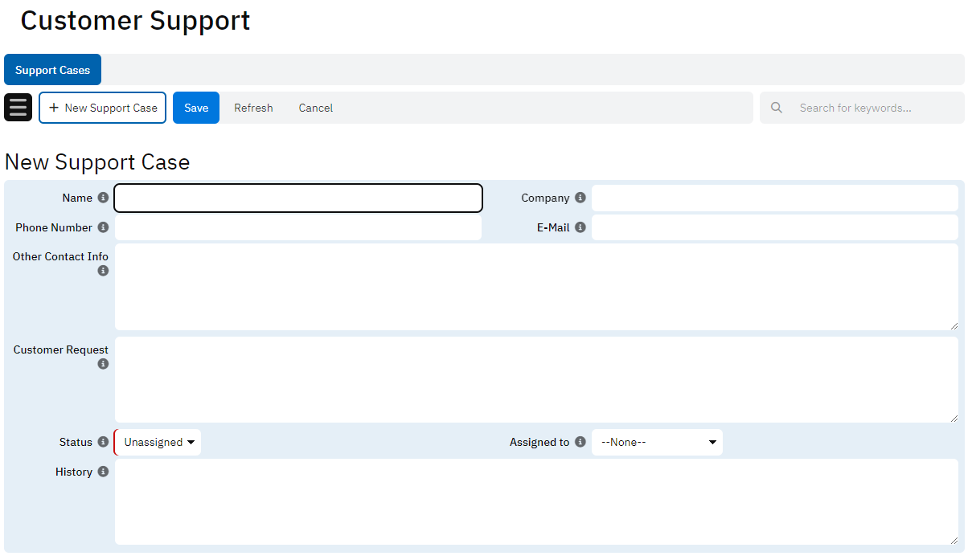The image size is (968, 560).
Task: Save the new support case
Action: pos(196,108)
